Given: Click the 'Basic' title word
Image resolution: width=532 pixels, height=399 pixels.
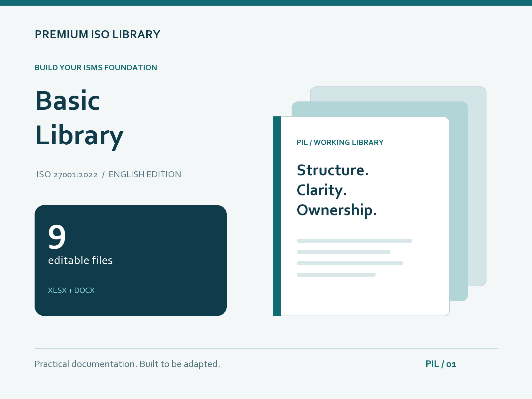Looking at the screenshot, I should coord(67,101).
